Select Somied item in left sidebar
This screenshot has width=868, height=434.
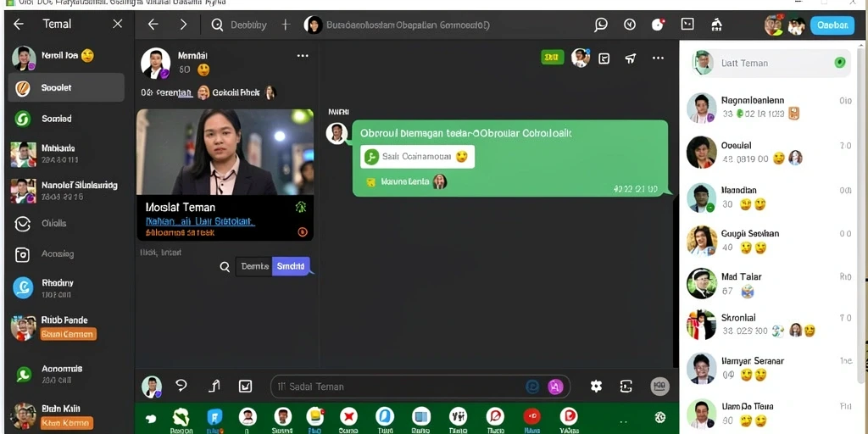[66, 119]
